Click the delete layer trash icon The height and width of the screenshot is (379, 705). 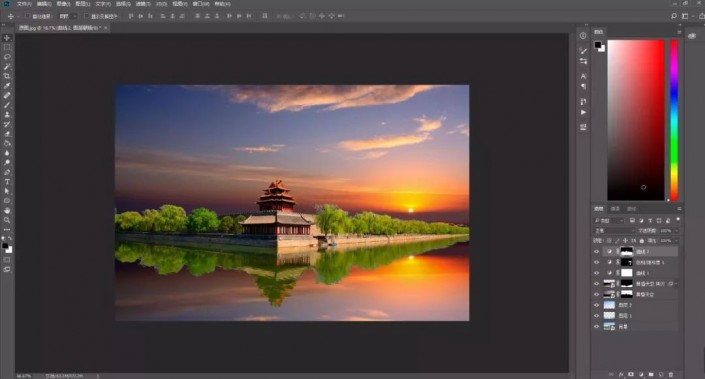tap(671, 374)
